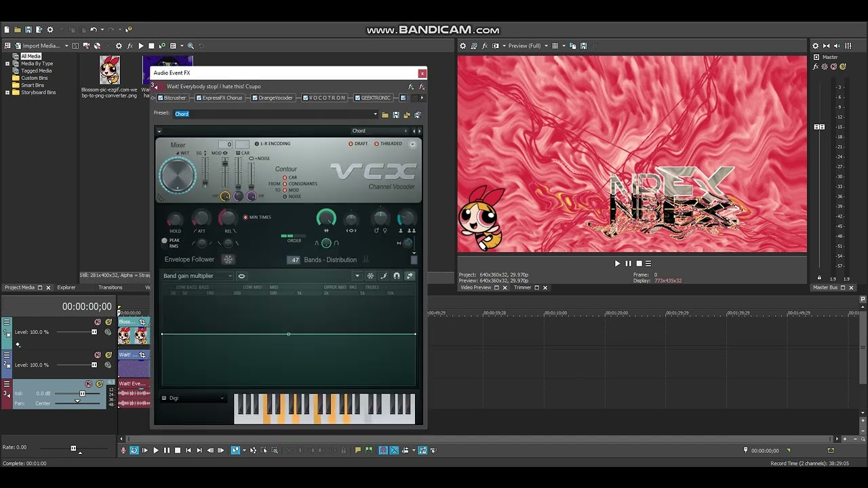Open the Import Media dropdown arrow
Screen dimensions: 868x488
[x=66, y=46]
